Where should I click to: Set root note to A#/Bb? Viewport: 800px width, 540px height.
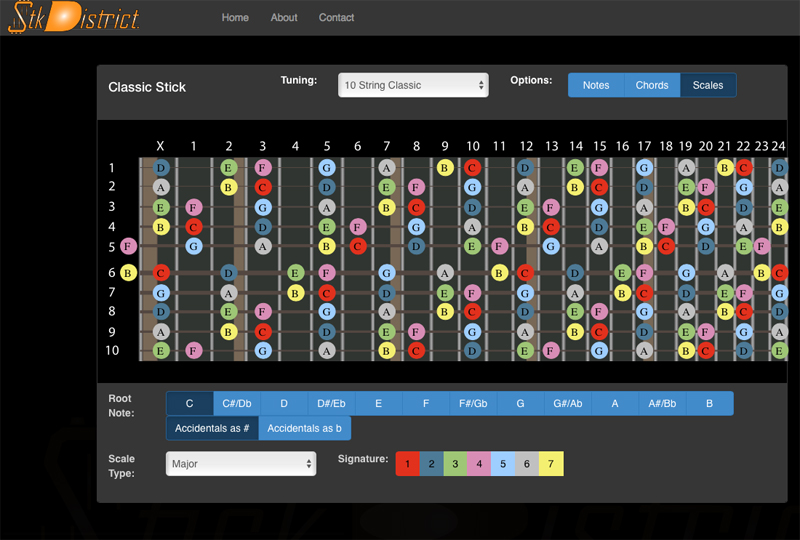[x=662, y=404]
